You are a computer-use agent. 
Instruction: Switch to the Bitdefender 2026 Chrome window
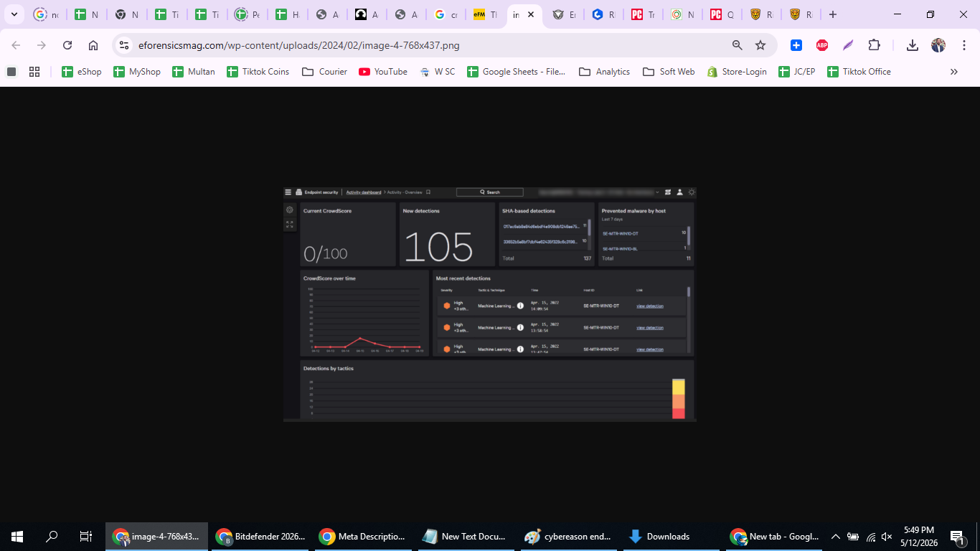pyautogui.click(x=260, y=537)
